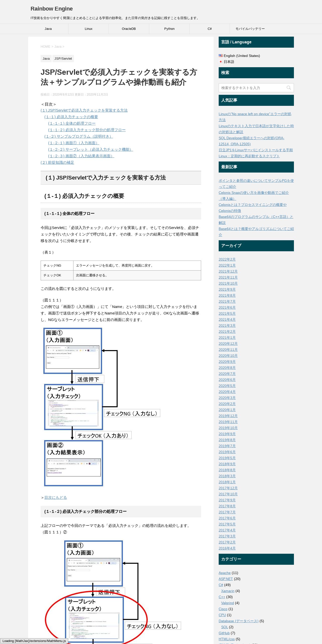Click the Rainbow Engine site title

[x=52, y=9]
